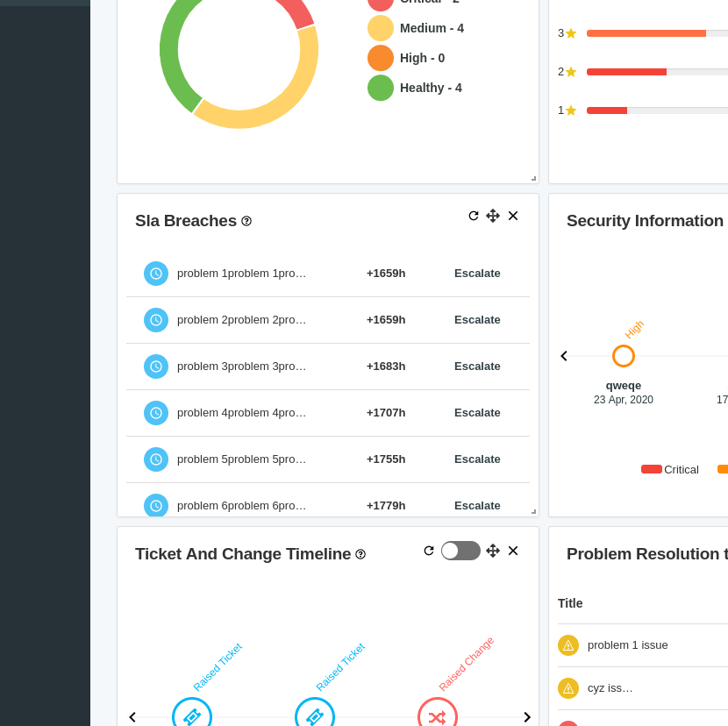Open help icon beside Ticket And Change Timeline
Screen dimensions: 728x726
(x=360, y=554)
